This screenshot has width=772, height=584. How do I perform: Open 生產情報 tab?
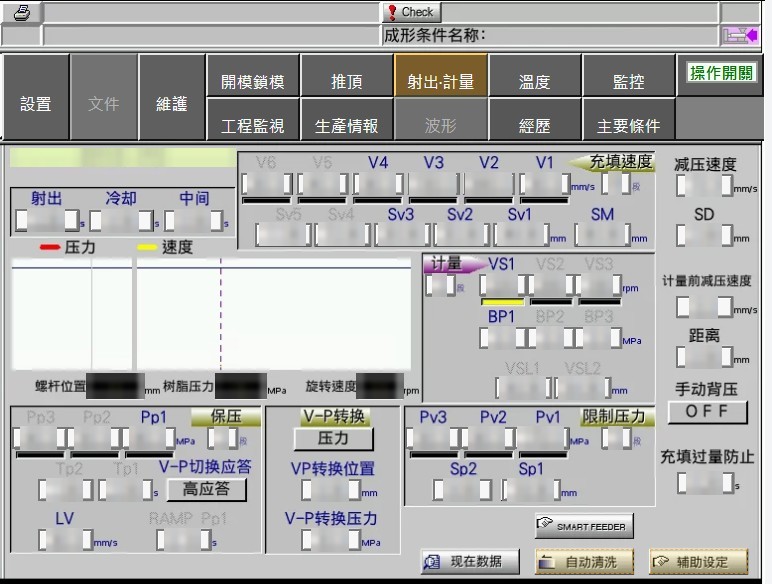tap(347, 119)
